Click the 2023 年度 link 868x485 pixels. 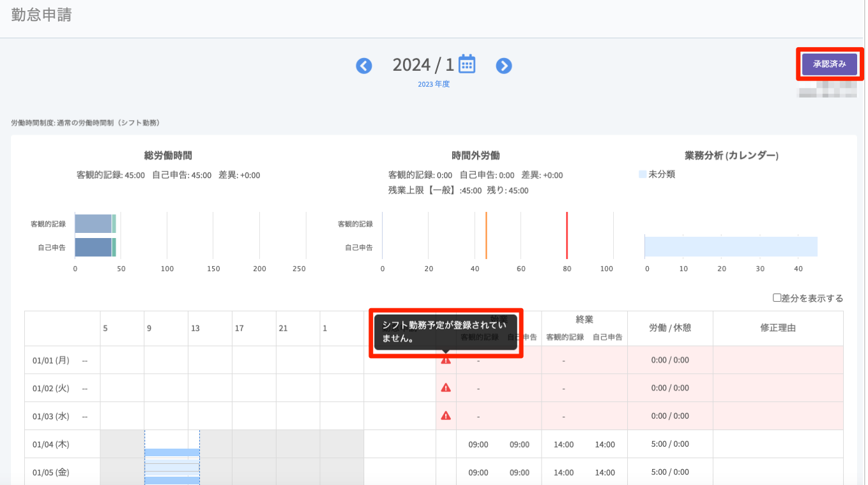434,84
